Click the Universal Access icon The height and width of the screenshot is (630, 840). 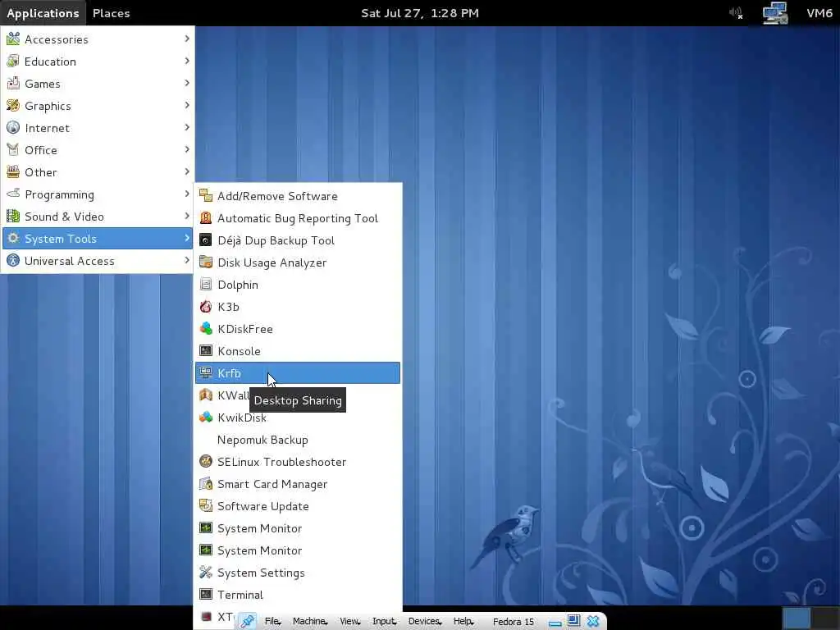click(13, 260)
